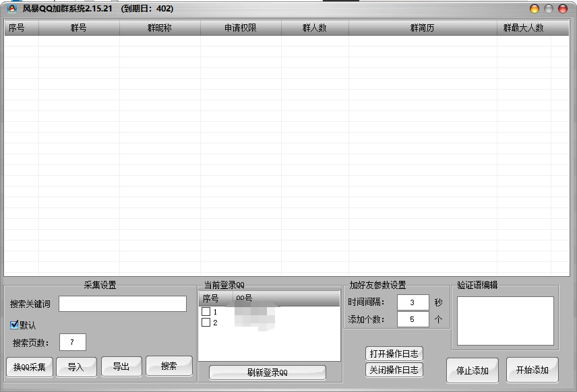Sort by the 群号 column header
The image size is (577, 392).
(x=79, y=28)
